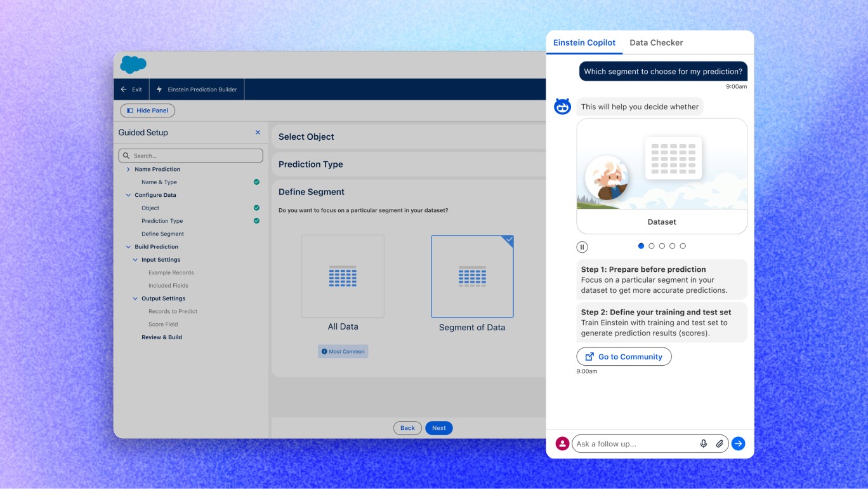This screenshot has height=489, width=868.
Task: Collapse the Input Settings group
Action: [135, 260]
